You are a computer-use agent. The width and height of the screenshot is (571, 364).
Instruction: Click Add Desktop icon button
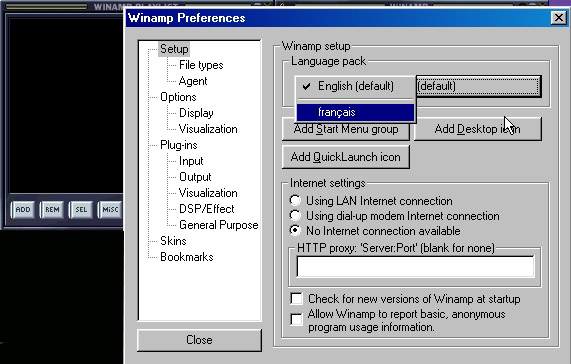(x=477, y=129)
